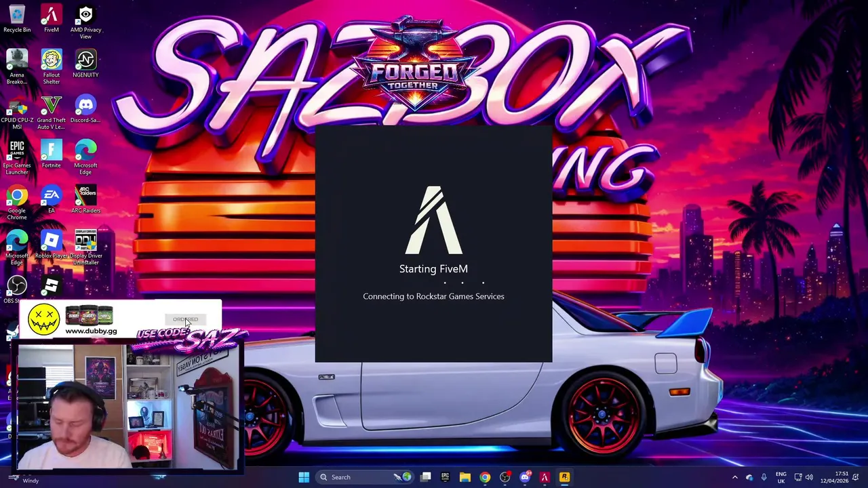Open Roblox Player desktop shortcut
The width and height of the screenshot is (868, 488).
52,245
